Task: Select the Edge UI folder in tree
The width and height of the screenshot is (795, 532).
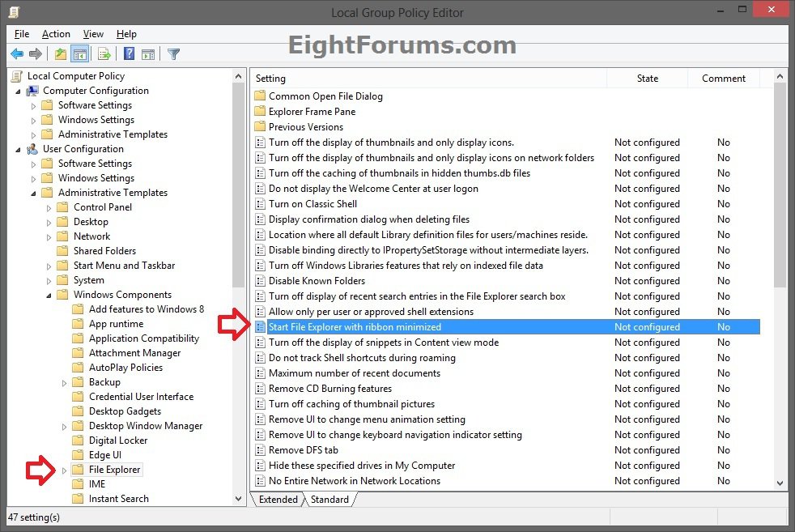Action: pos(104,455)
